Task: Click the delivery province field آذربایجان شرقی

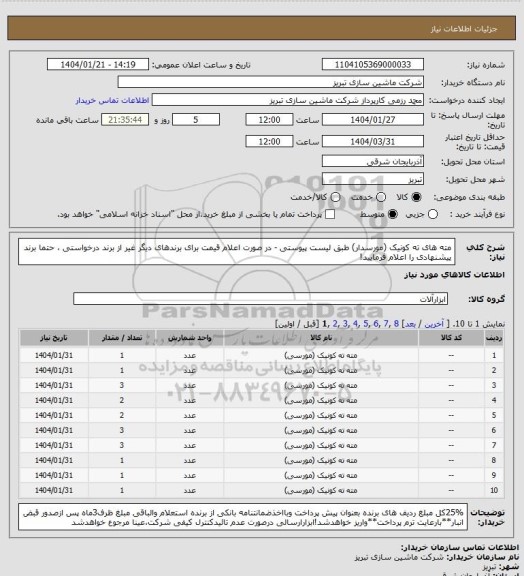Action: tap(373, 161)
